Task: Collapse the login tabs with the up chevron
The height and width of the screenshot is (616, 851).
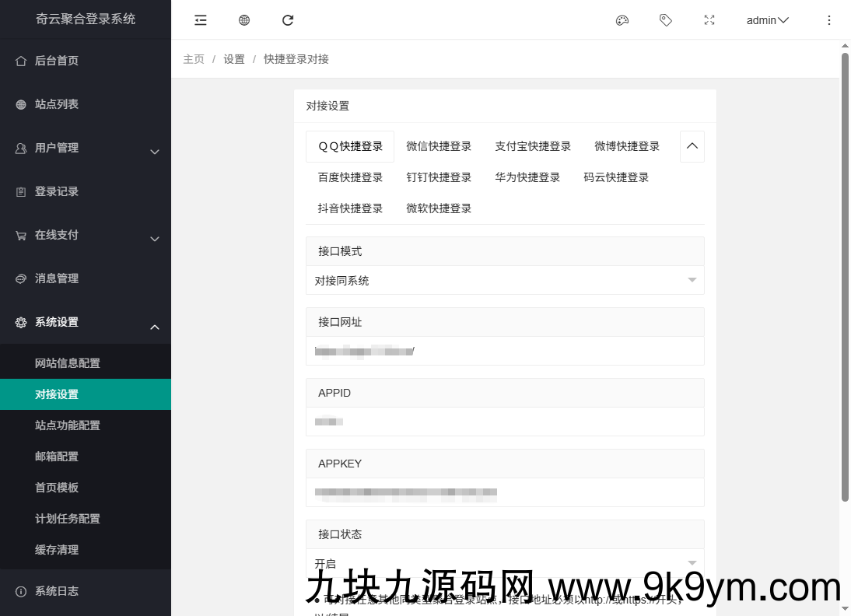Action: point(692,146)
